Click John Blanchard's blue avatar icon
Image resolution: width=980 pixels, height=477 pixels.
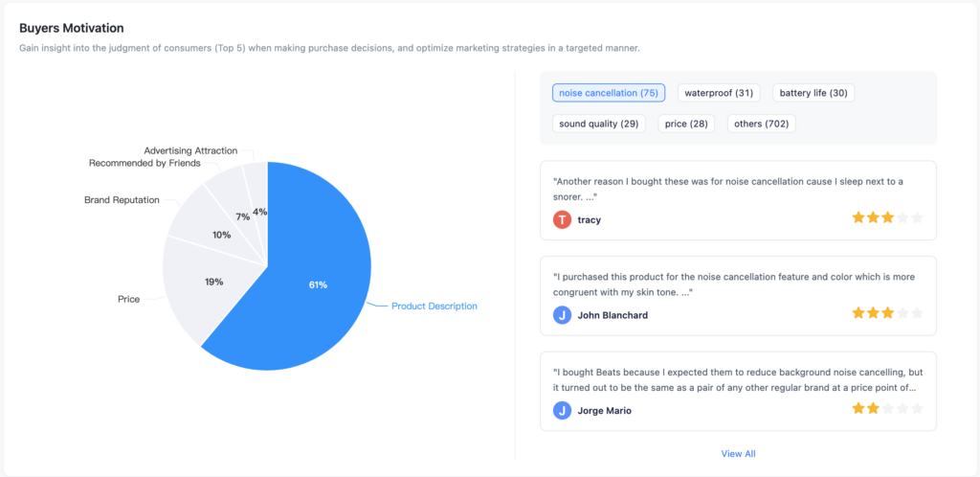562,315
